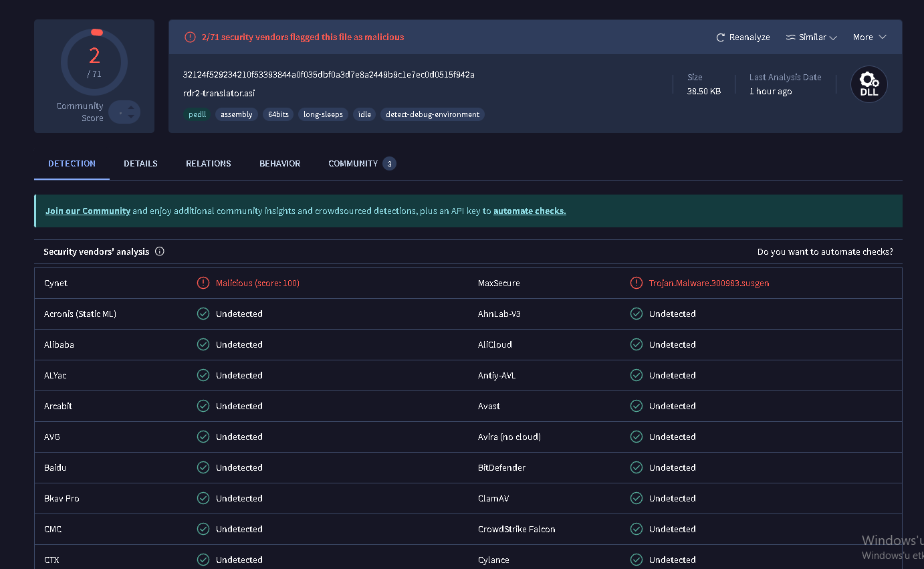Click the SHA-256 hash starting with 32124f52
Screen dimensions: 924x569
(x=329, y=74)
